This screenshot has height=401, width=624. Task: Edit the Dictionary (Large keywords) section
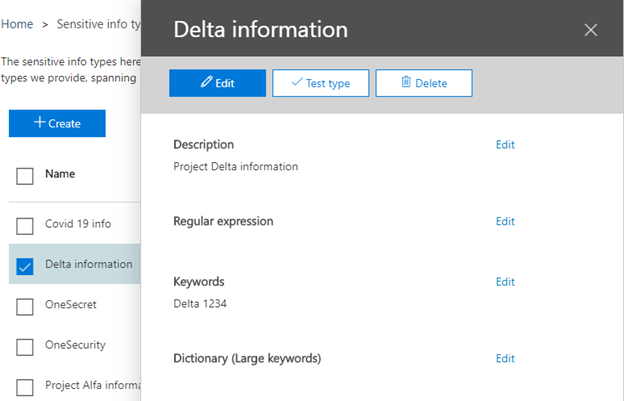(505, 358)
